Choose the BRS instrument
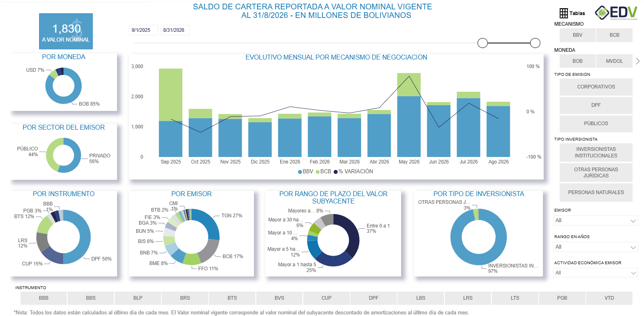 185,298
